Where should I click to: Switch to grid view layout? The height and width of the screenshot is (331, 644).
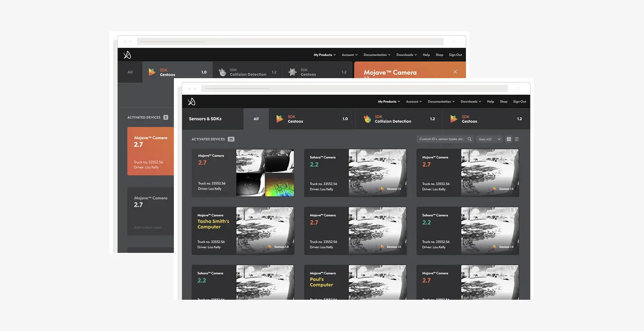point(509,139)
